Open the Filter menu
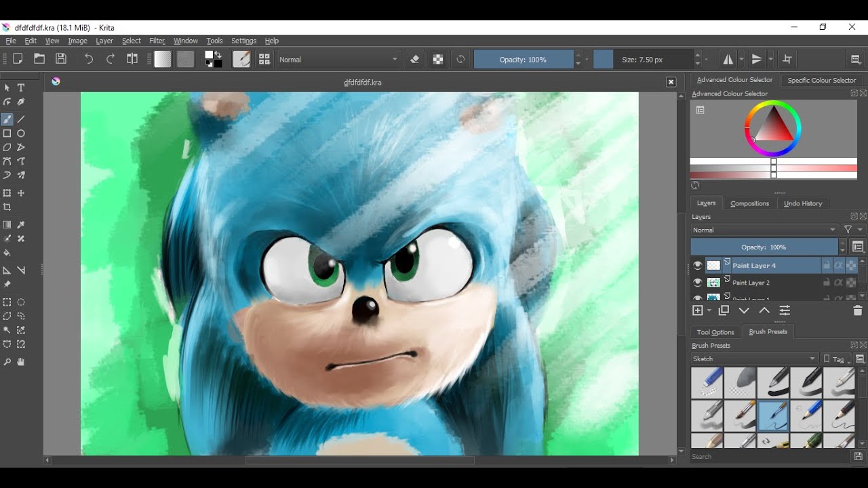868x488 pixels. click(x=157, y=41)
